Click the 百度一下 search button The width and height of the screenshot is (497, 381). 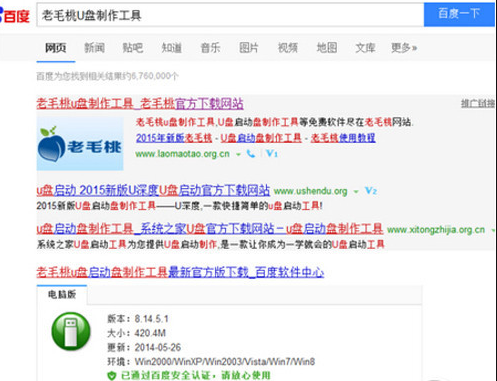[459, 14]
